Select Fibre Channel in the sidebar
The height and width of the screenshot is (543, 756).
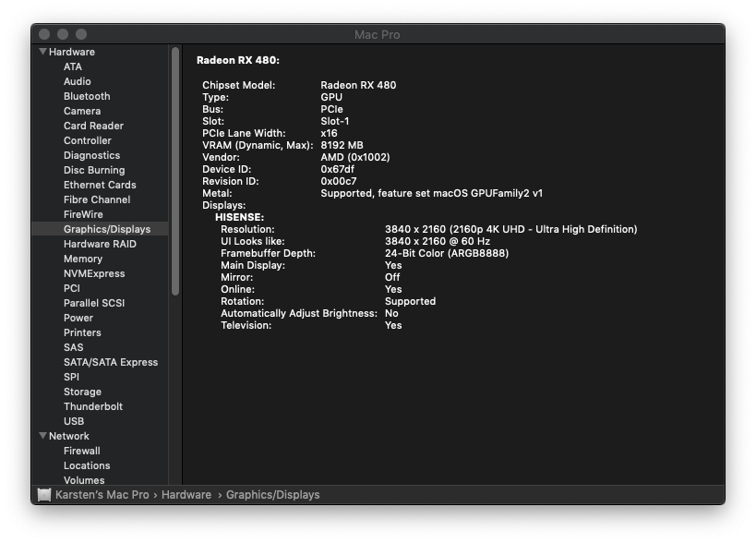click(x=97, y=199)
